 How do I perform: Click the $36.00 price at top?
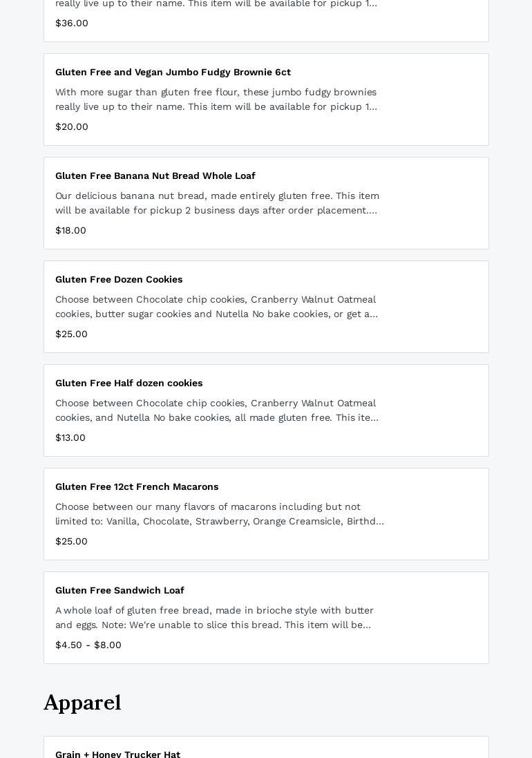point(72,23)
